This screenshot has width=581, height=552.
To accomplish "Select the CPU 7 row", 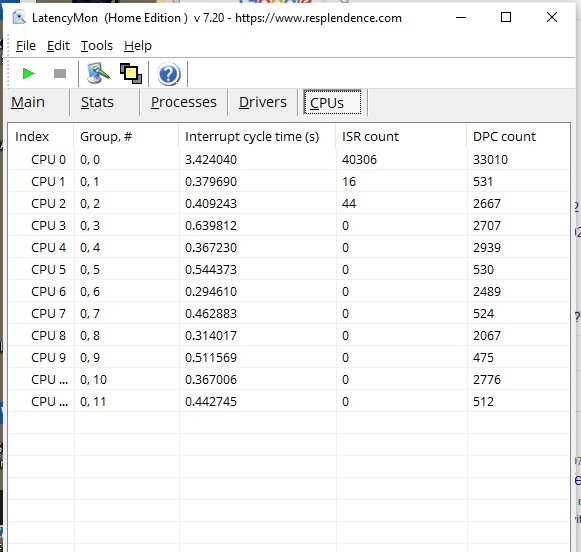I will 289,313.
